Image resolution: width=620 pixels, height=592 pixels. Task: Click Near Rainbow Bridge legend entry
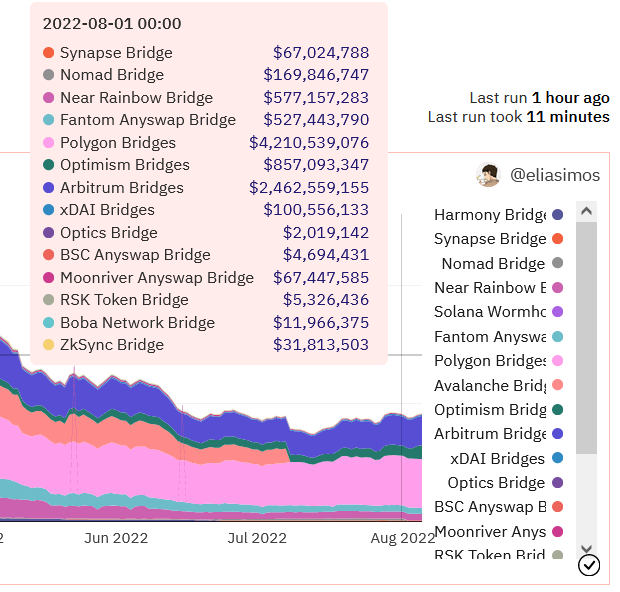(490, 288)
